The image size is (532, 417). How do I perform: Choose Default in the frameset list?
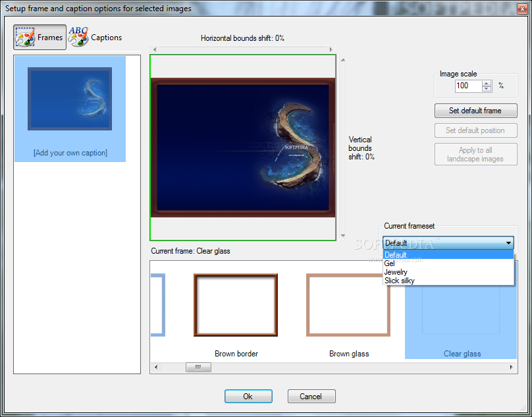(448, 255)
